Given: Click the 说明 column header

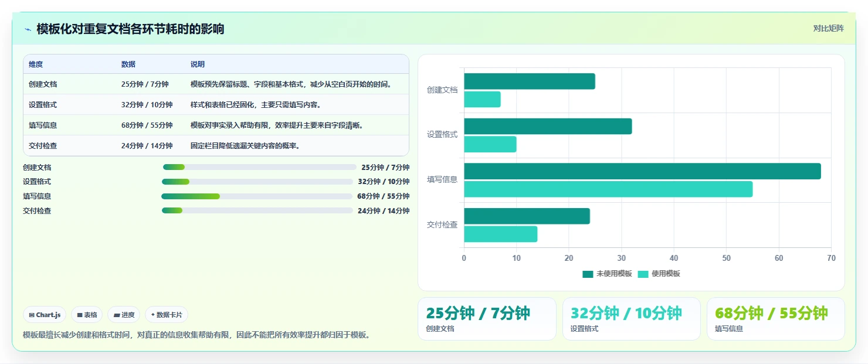Looking at the screenshot, I should (x=198, y=64).
